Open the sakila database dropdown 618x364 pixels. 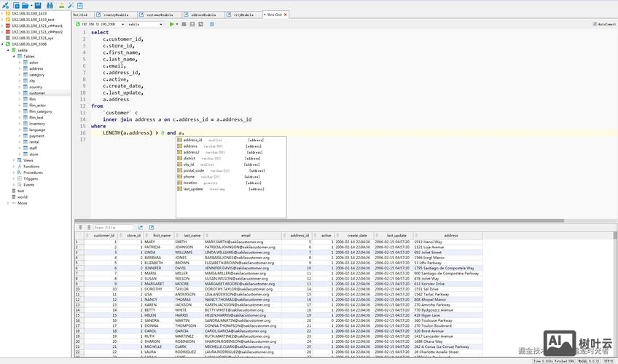pyautogui.click(x=146, y=24)
